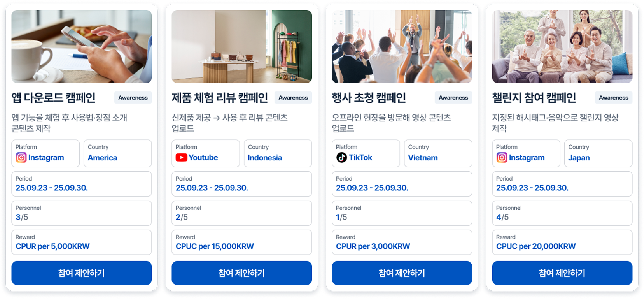
Task: Select the Awareness tag on 행사 초청 캠페인
Action: [x=453, y=98]
